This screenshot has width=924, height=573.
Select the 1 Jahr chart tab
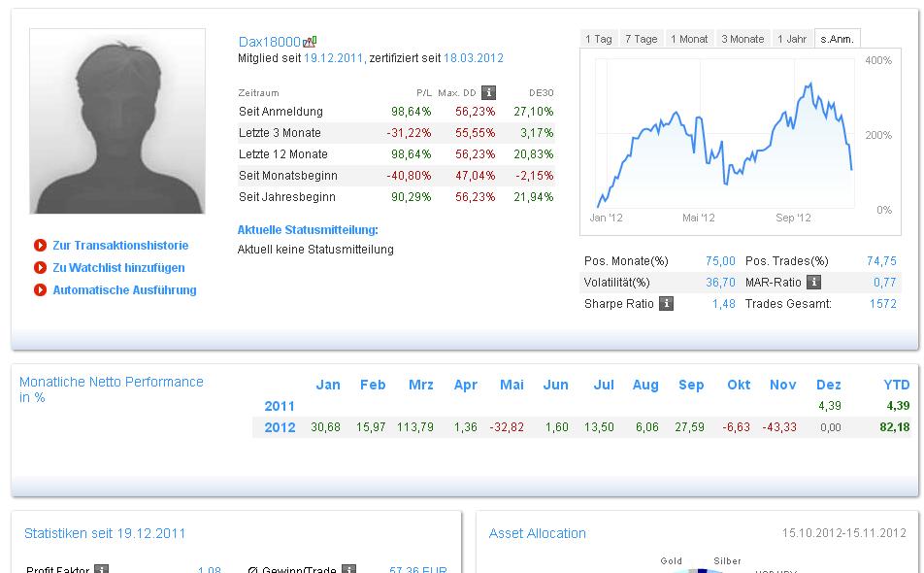click(792, 39)
